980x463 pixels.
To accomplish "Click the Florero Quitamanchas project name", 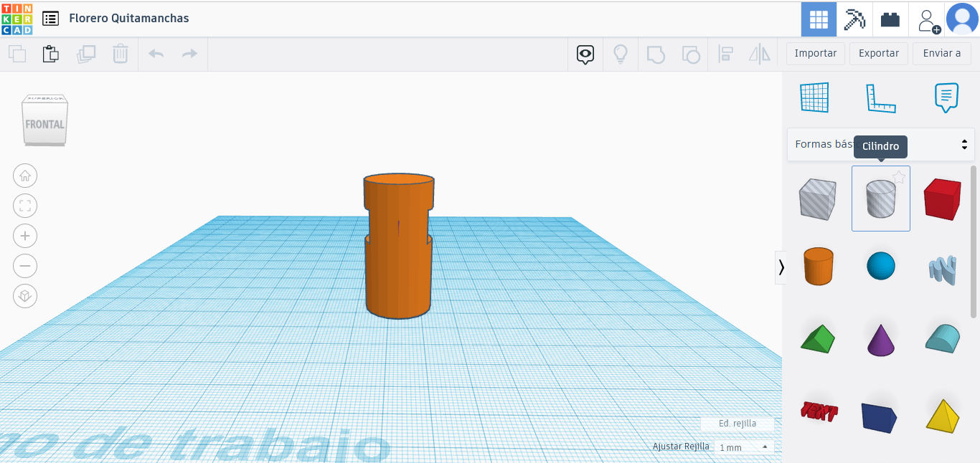I will tap(129, 19).
